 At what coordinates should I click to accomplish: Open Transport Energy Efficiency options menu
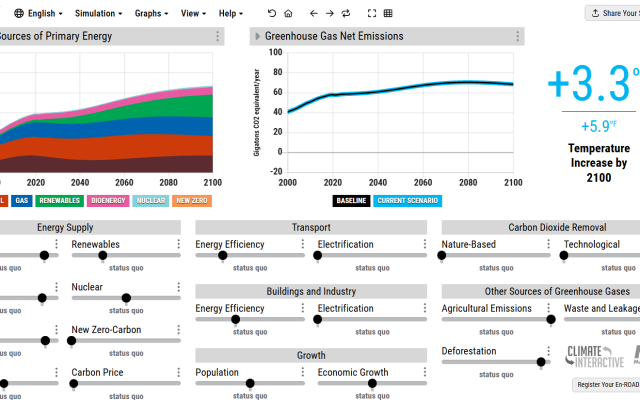pyautogui.click(x=302, y=244)
